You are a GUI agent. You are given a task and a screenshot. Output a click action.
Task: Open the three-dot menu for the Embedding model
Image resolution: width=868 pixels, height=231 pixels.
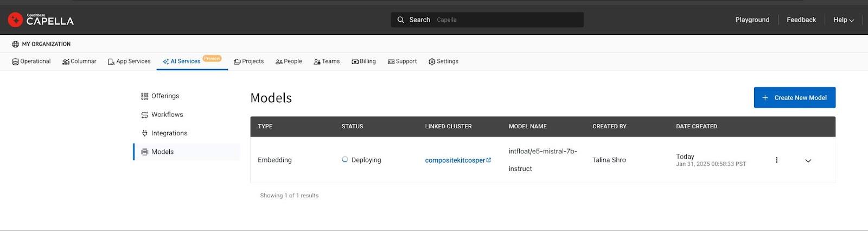pyautogui.click(x=776, y=160)
